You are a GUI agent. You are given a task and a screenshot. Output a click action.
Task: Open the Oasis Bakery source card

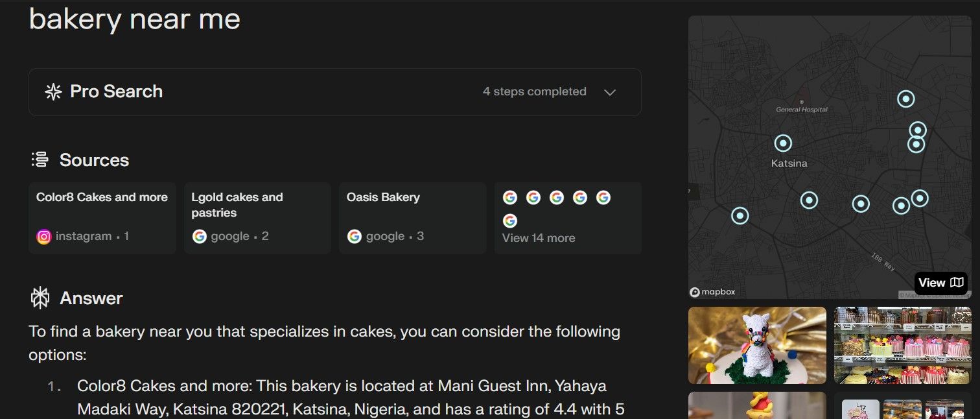point(412,217)
